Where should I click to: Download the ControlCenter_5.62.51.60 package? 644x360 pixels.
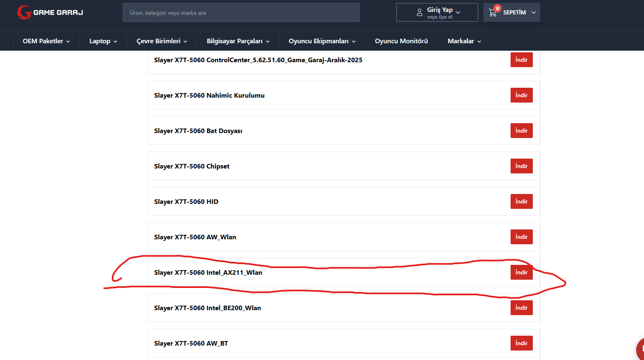(522, 60)
